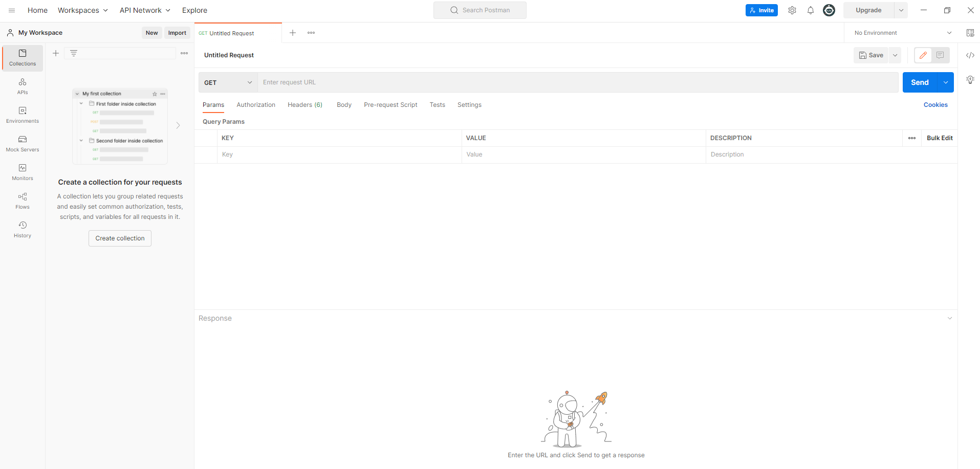The width and height of the screenshot is (980, 469).
Task: Open the code snippet panel icon
Action: [x=970, y=55]
